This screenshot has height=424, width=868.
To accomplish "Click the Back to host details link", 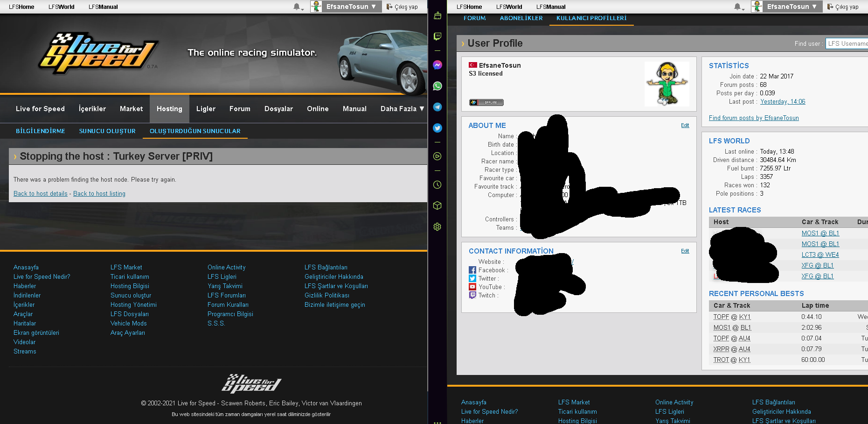I will click(41, 193).
